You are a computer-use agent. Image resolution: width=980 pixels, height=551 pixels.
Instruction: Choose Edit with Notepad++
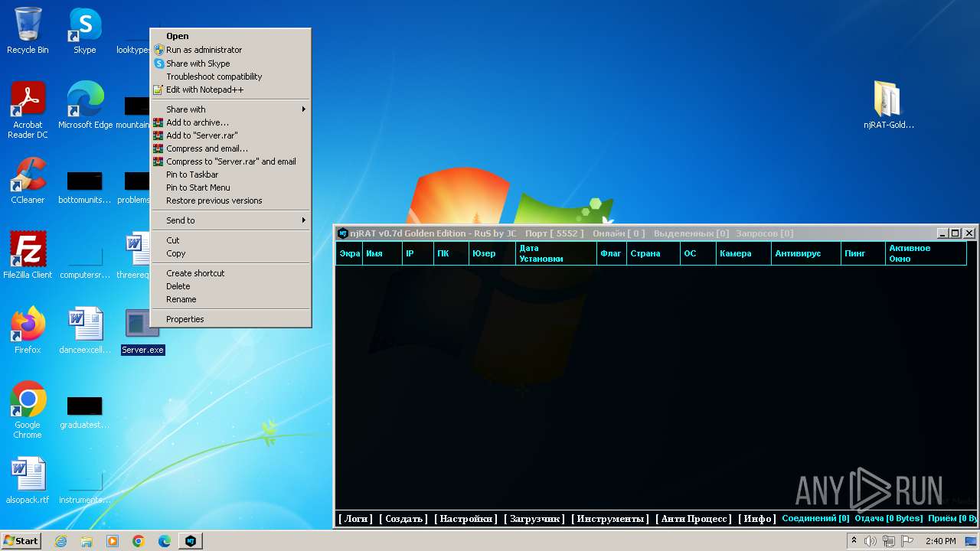(x=230, y=90)
